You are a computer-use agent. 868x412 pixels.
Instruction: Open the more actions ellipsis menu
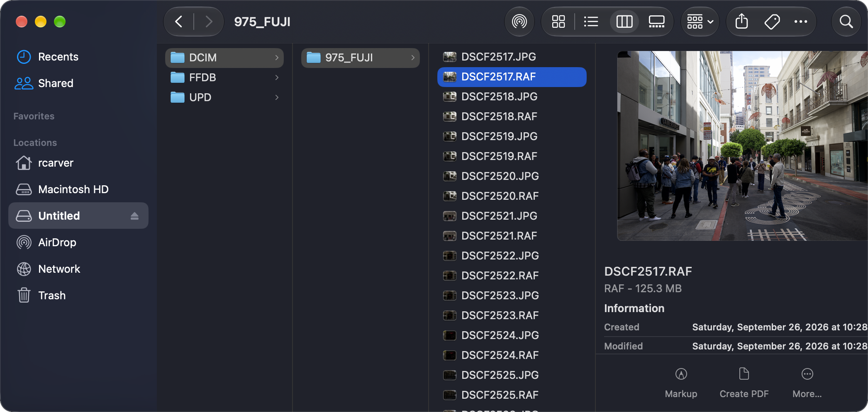(801, 22)
